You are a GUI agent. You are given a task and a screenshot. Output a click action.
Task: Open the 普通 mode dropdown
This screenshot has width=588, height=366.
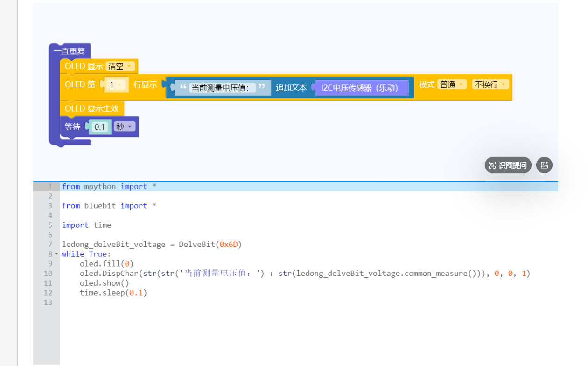[452, 84]
